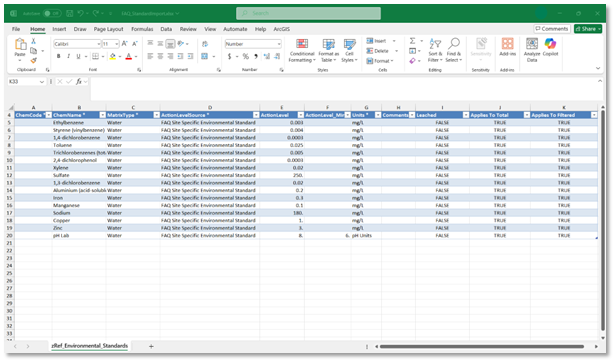Image resolution: width=616 pixels, height=364 pixels.
Task: Open ActionLevelSource filter dropdown
Action: [x=256, y=115]
